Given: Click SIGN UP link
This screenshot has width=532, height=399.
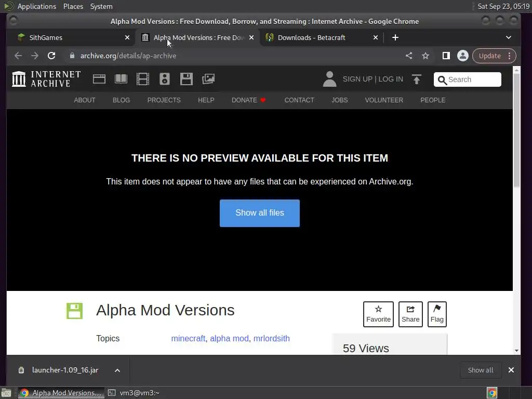Looking at the screenshot, I should pyautogui.click(x=357, y=79).
